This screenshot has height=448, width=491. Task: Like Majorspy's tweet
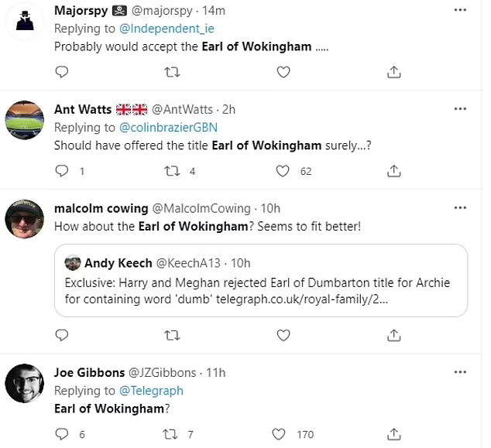point(283,72)
